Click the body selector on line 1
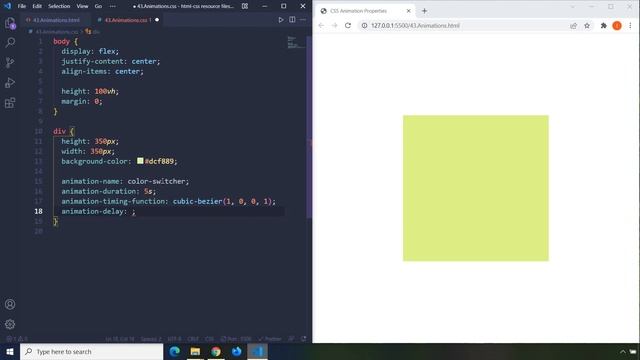Image resolution: width=640 pixels, height=360 pixels. click(x=61, y=41)
